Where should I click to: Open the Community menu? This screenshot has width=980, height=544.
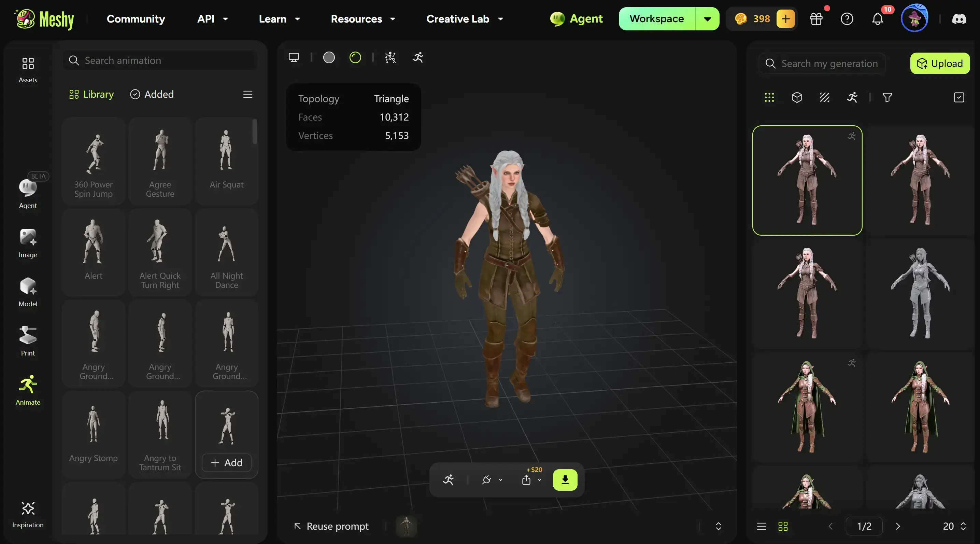[x=136, y=19]
